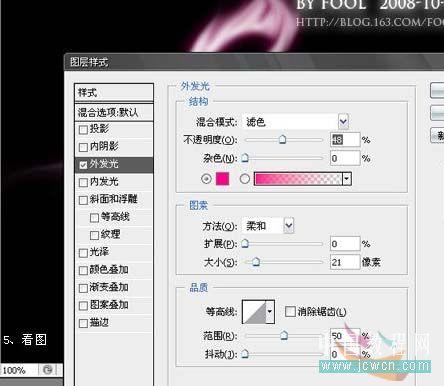Select the solid color radio button

point(206,179)
